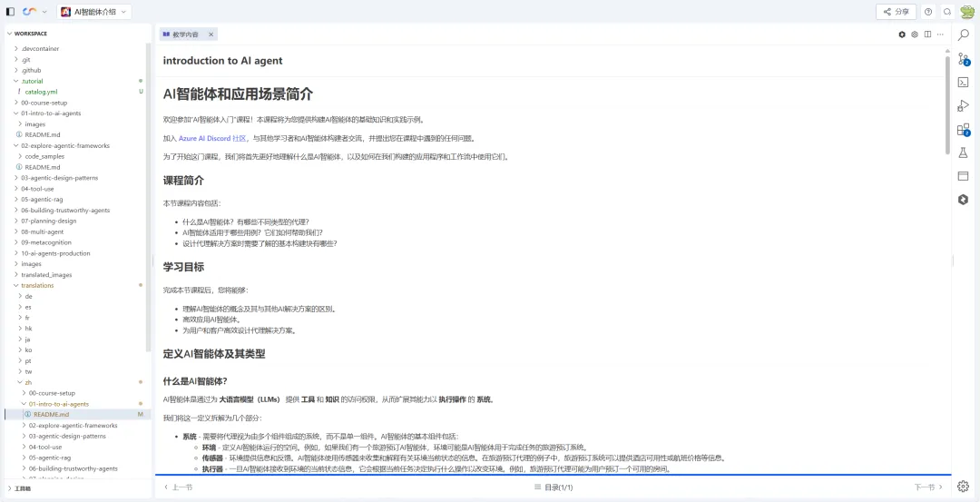Go to previous section 上一节
This screenshot has height=502, width=980.
[x=178, y=487]
